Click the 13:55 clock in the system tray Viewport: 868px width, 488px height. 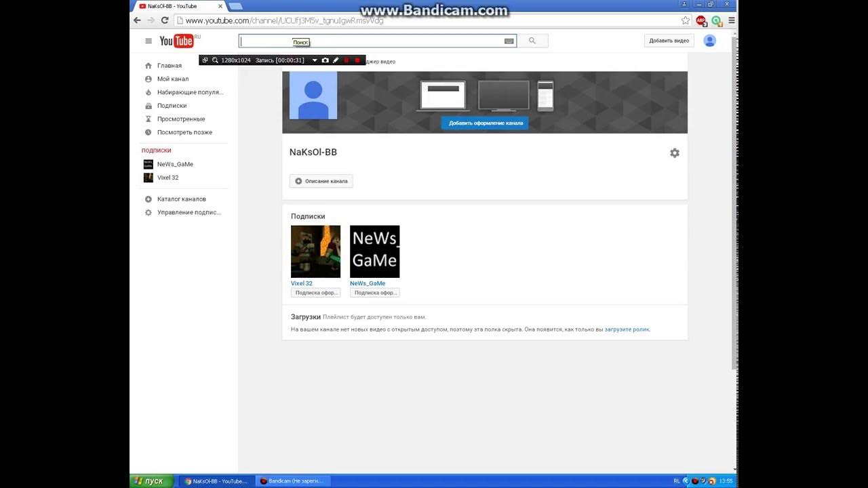pyautogui.click(x=726, y=481)
